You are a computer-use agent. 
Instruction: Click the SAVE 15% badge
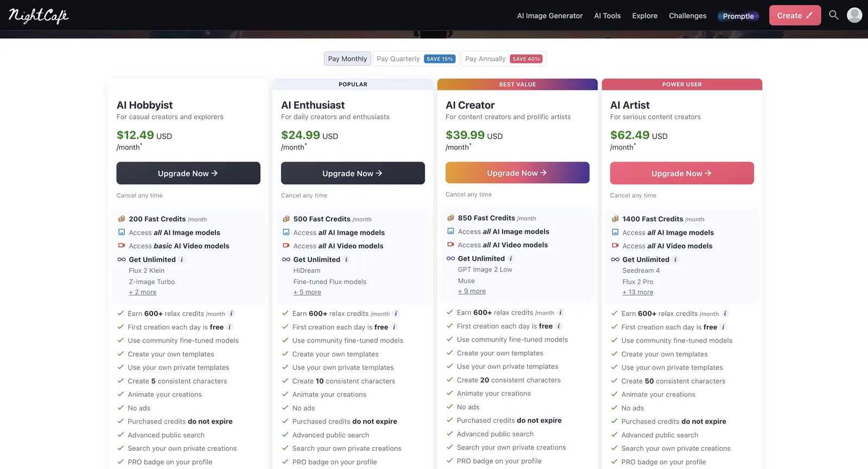[439, 59]
